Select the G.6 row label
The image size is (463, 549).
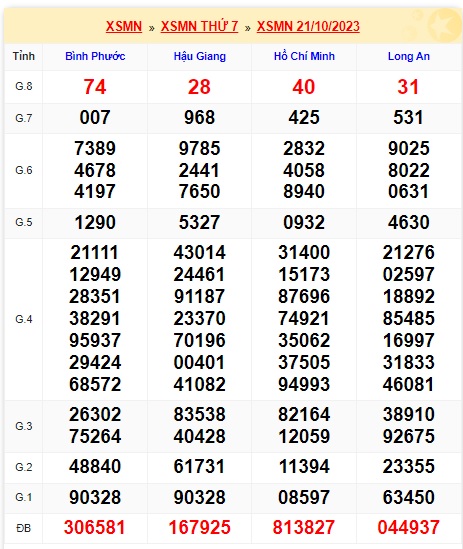[23, 171]
